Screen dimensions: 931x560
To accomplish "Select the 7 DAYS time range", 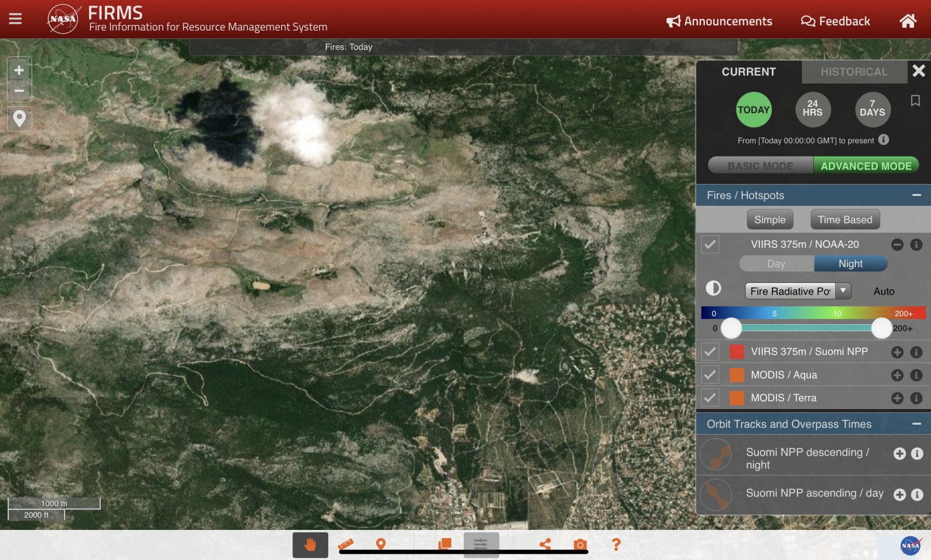I will (x=872, y=109).
